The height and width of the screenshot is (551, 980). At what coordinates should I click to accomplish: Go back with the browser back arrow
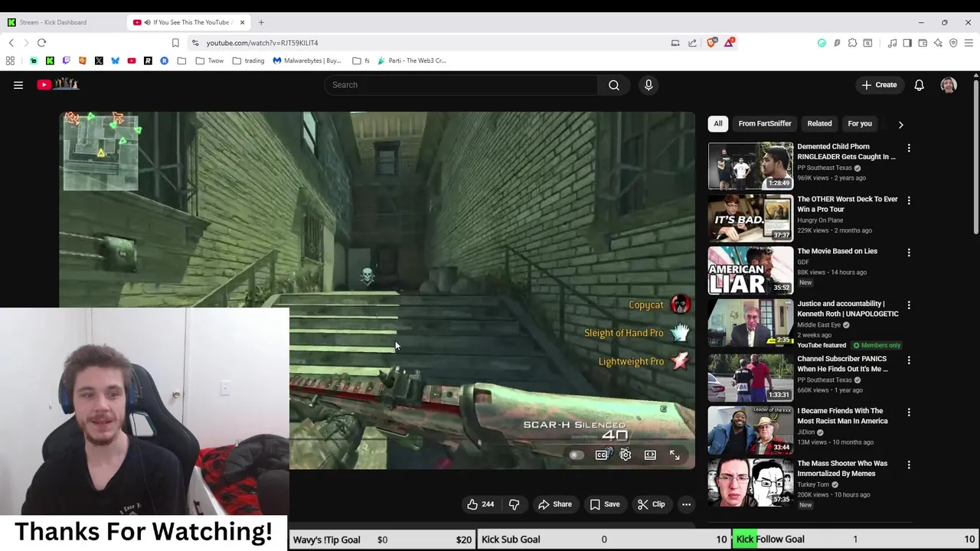11,43
